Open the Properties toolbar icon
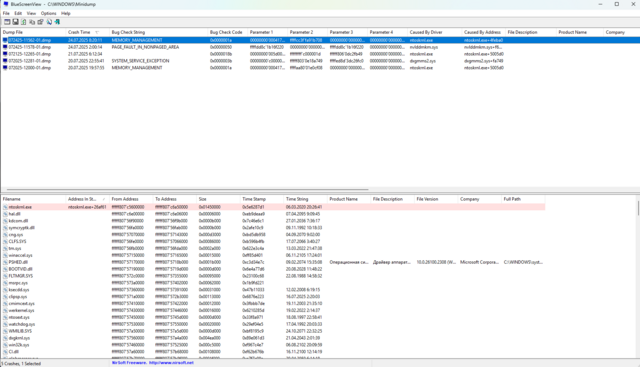Screen dimensions: 640x367 (x=40, y=22)
